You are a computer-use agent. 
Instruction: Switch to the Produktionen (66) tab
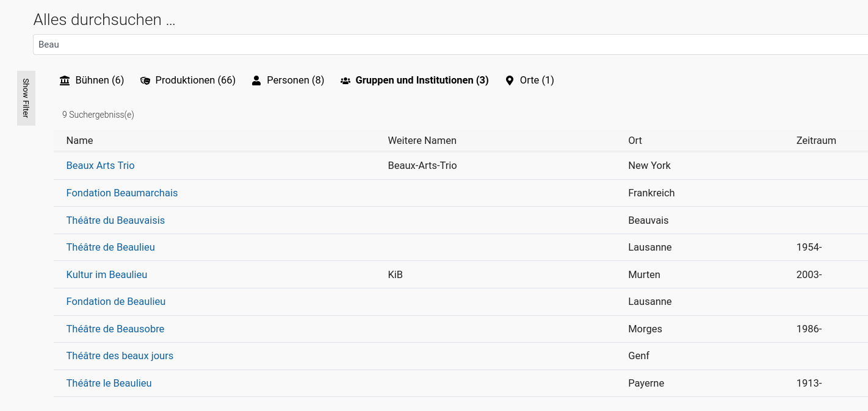click(x=188, y=80)
